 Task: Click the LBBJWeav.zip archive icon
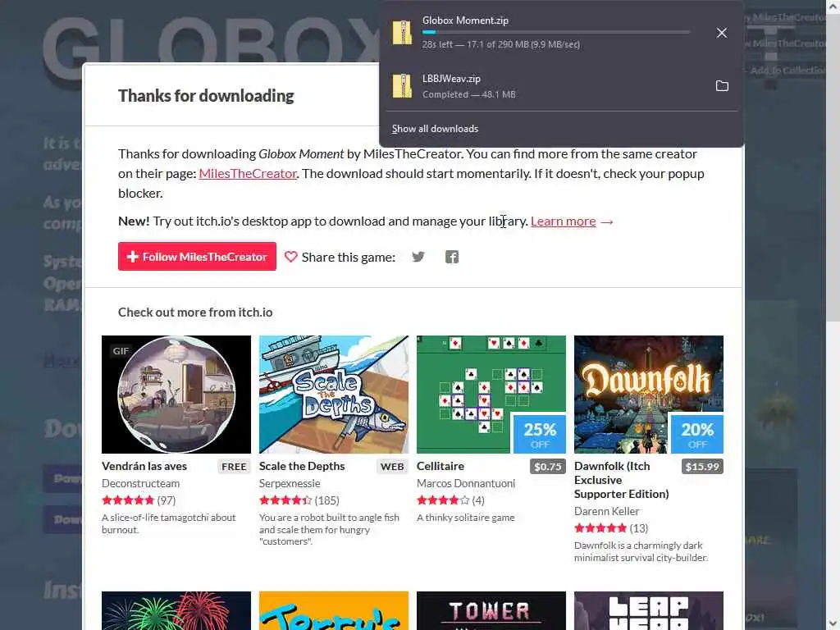pyautogui.click(x=402, y=85)
